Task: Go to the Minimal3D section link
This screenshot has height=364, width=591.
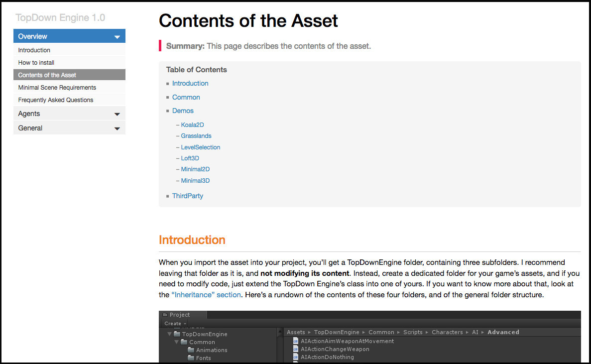Action: [195, 180]
